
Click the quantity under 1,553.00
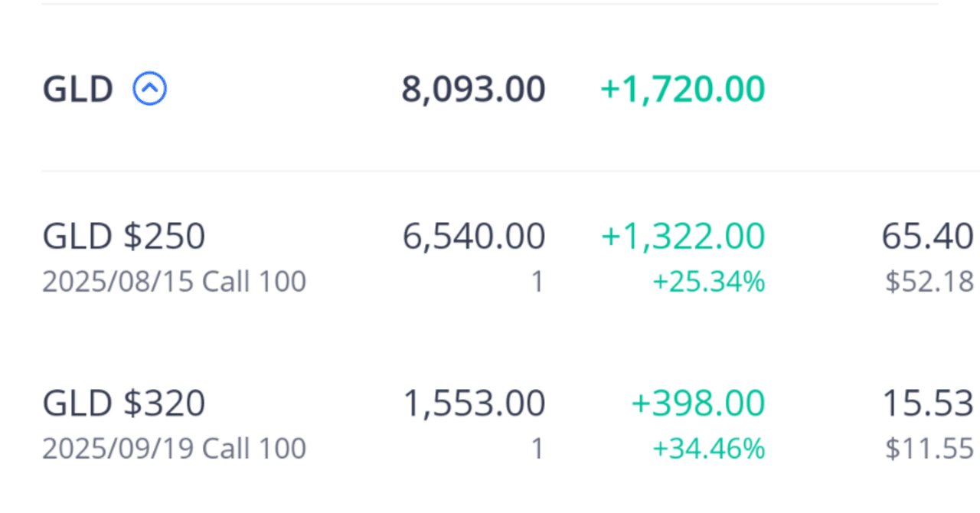tap(537, 449)
